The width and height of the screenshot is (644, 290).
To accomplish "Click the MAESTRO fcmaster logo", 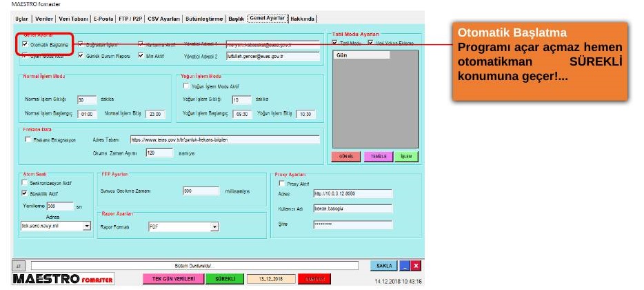I will click(63, 278).
